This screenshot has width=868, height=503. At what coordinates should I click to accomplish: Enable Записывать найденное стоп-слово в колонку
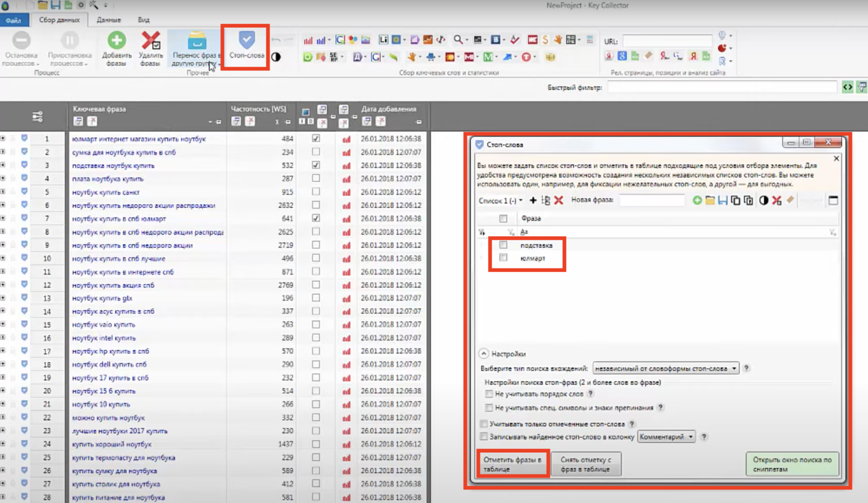click(484, 437)
